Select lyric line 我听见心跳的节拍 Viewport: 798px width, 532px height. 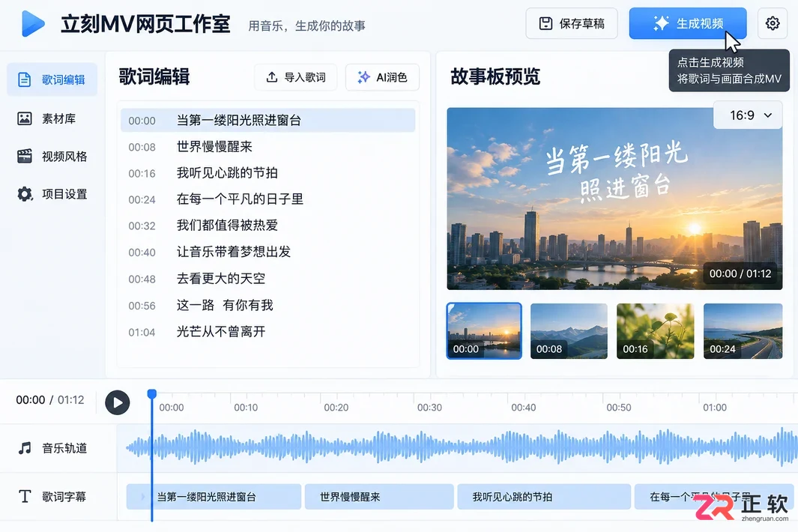pos(267,173)
